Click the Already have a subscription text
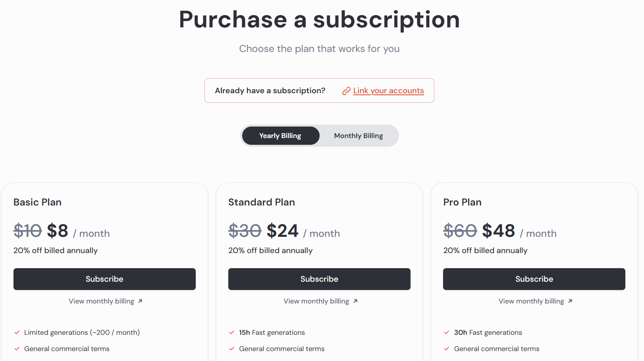This screenshot has height=361, width=644. 270,91
